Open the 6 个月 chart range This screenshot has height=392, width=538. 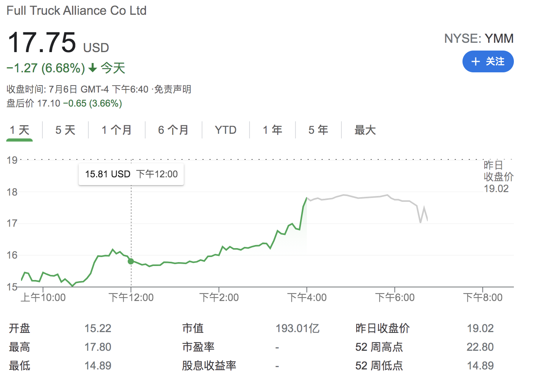pos(174,130)
